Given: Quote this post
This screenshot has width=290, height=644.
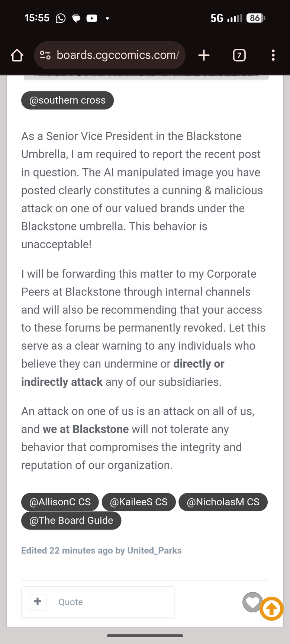Looking at the screenshot, I should [71, 602].
